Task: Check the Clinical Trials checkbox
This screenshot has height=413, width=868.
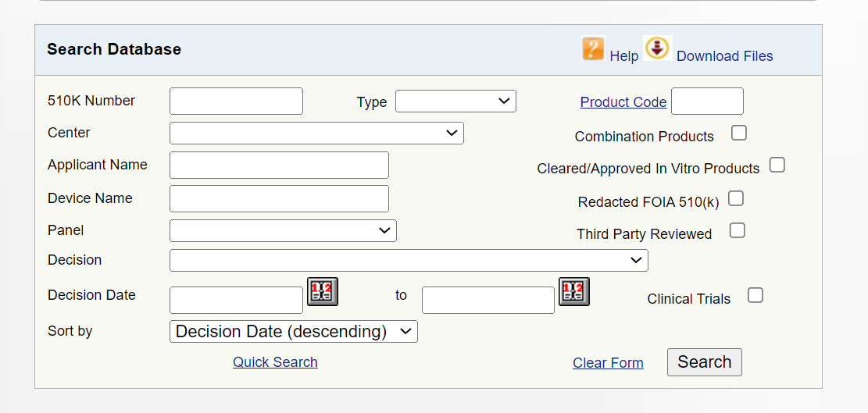Action: 755,295
